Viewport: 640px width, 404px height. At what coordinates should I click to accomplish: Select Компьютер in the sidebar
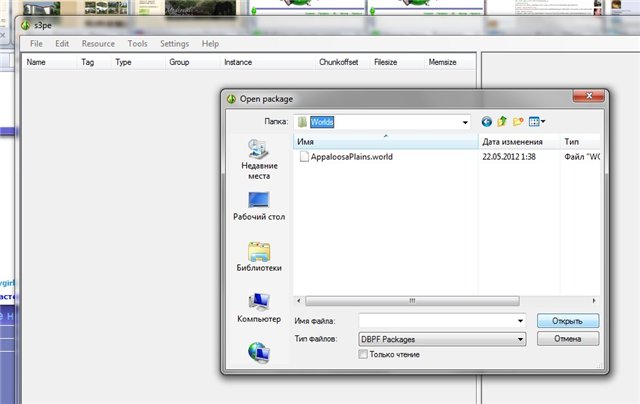[259, 307]
